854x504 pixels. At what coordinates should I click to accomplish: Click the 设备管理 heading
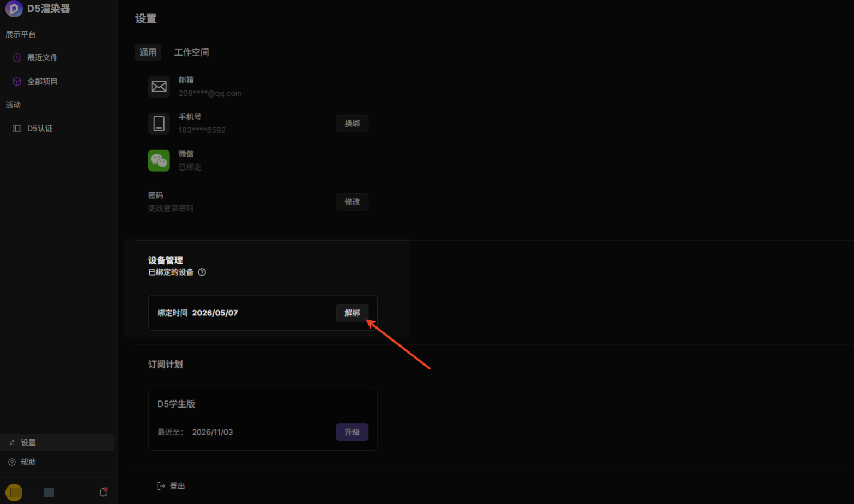[166, 260]
